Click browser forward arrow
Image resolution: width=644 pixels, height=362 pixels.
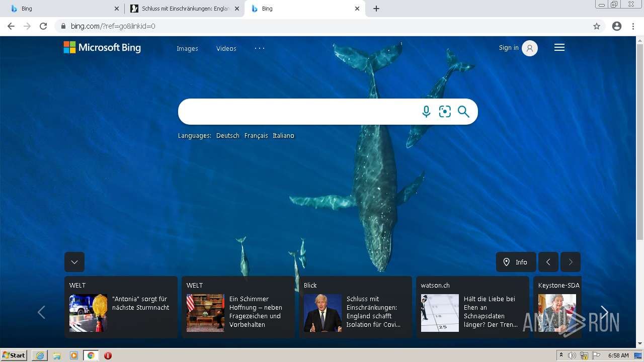(x=27, y=26)
